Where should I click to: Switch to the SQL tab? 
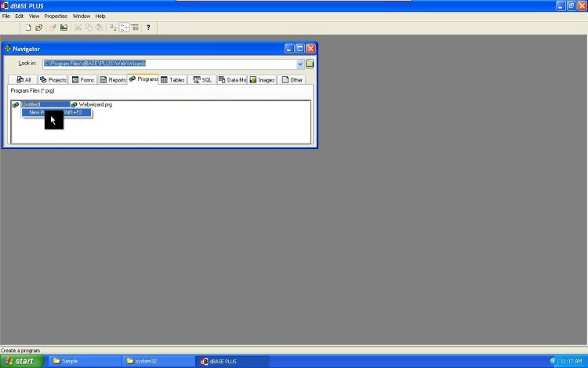click(202, 80)
